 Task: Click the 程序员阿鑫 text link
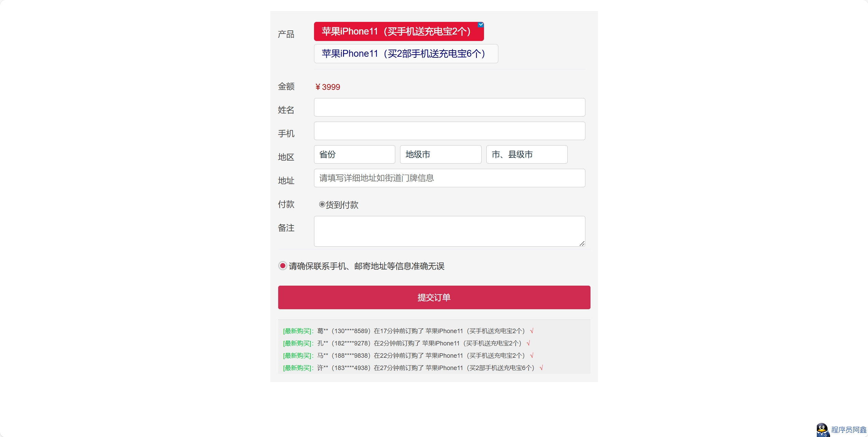(849, 430)
